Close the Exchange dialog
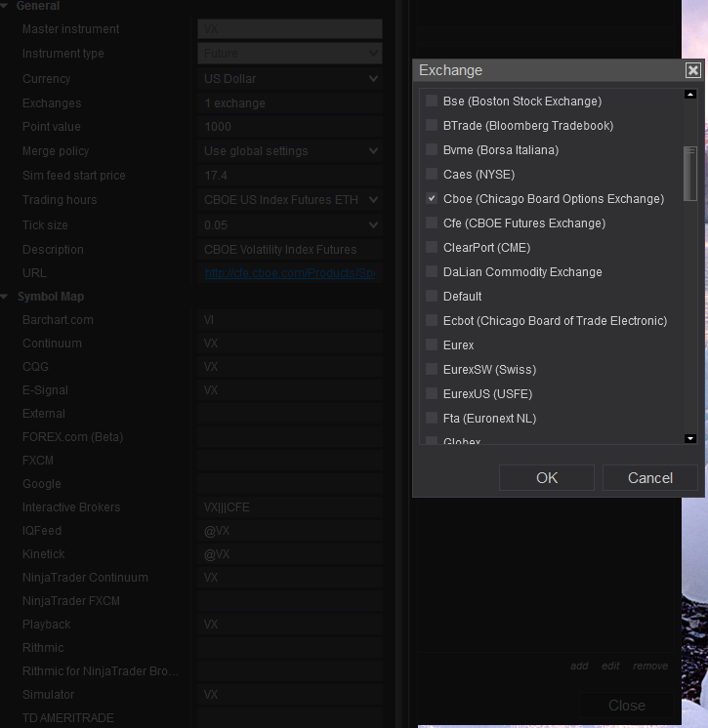This screenshot has width=708, height=728. pos(692,70)
